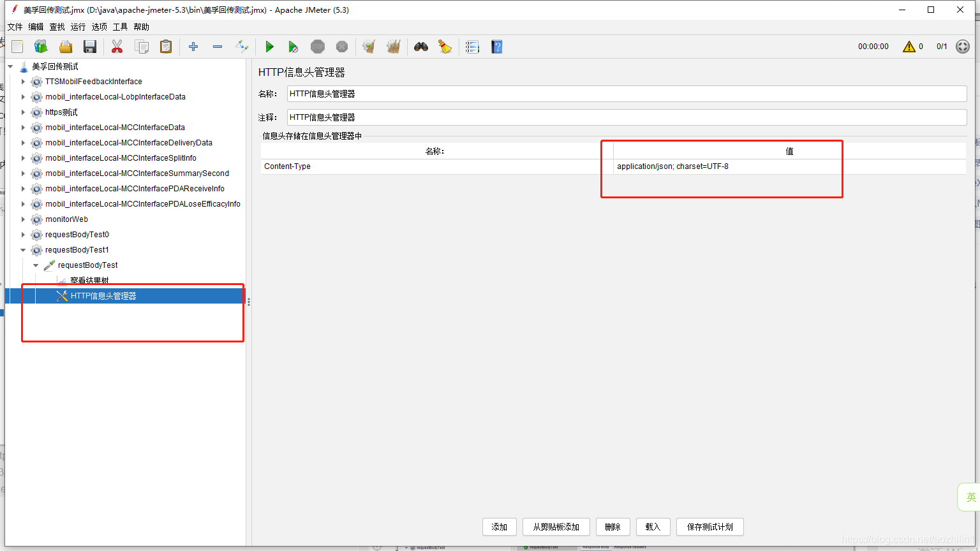Open the Templates icon in toolbar

click(x=41, y=47)
